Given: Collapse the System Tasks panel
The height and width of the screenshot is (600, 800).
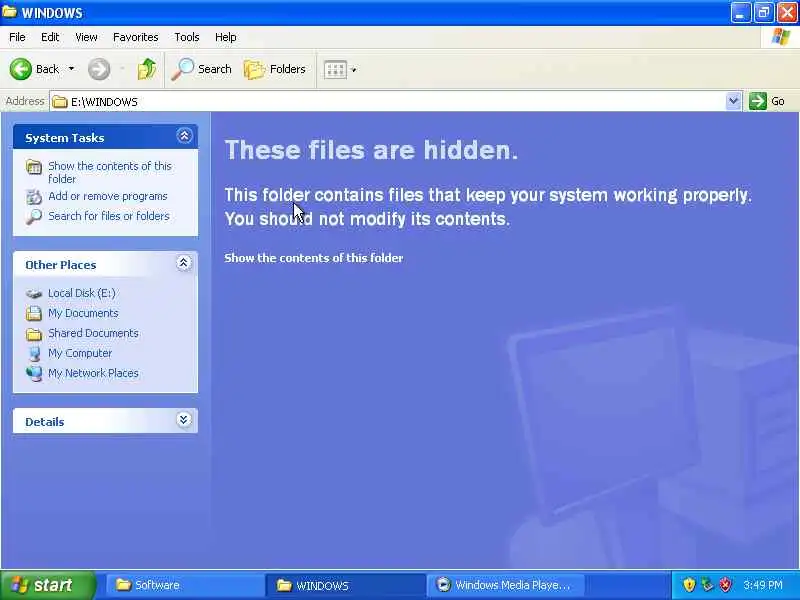Looking at the screenshot, I should 184,136.
